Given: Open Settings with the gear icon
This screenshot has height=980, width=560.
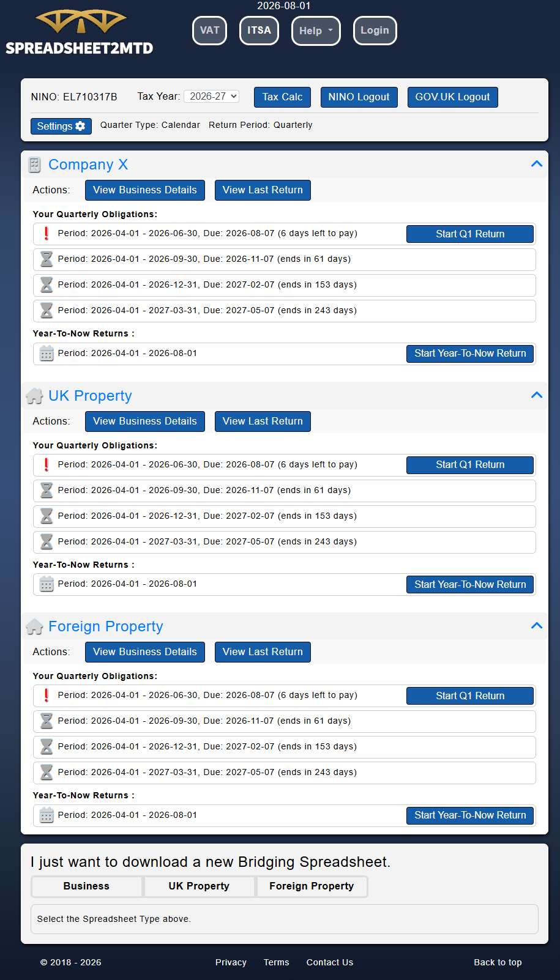Looking at the screenshot, I should pyautogui.click(x=61, y=126).
